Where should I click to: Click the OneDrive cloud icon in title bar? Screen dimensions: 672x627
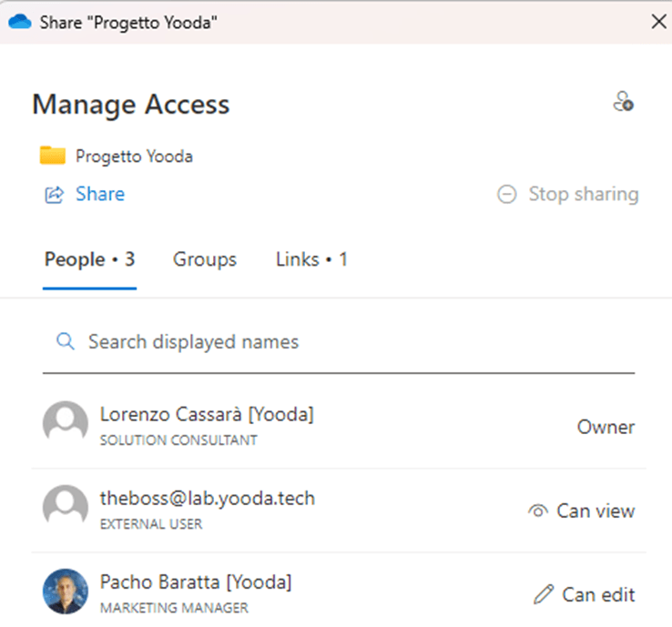click(x=19, y=22)
